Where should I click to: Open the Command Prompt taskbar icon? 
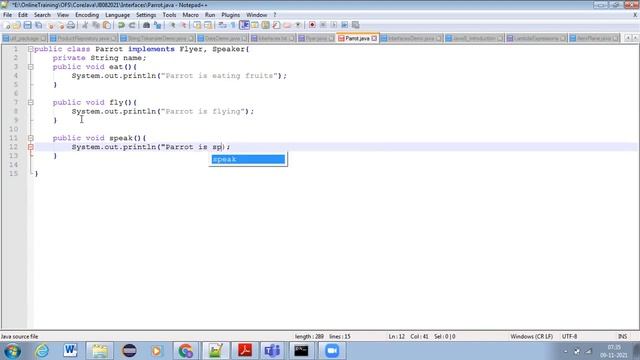click(x=301, y=351)
